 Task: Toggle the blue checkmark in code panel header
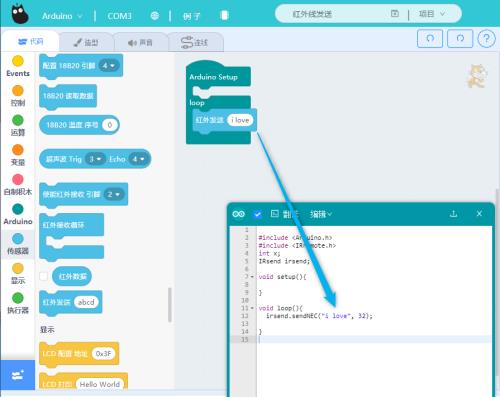point(257,214)
